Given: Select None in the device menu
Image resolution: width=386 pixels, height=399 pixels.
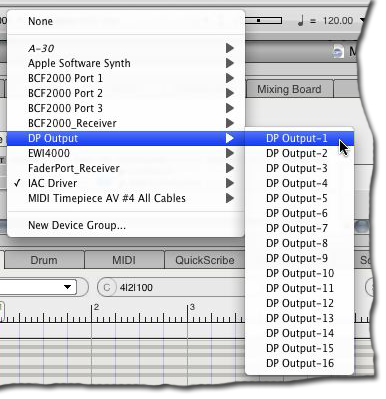Looking at the screenshot, I should click(x=126, y=21).
